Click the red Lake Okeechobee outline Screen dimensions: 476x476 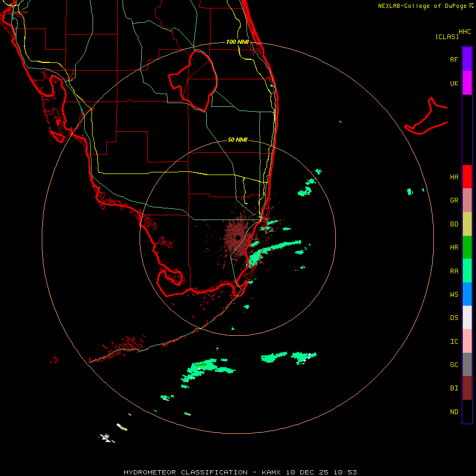coord(193,81)
